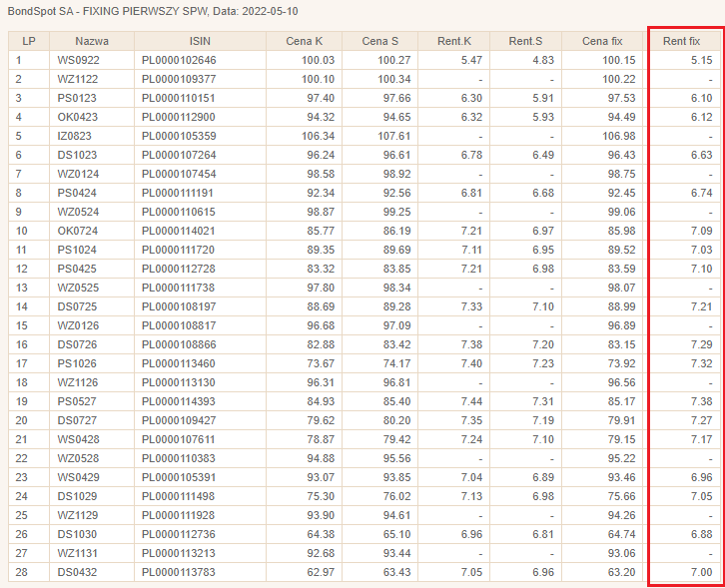This screenshot has height=588, width=725.
Task: Click the BondSpot SA fixing title text
Action: point(152,11)
